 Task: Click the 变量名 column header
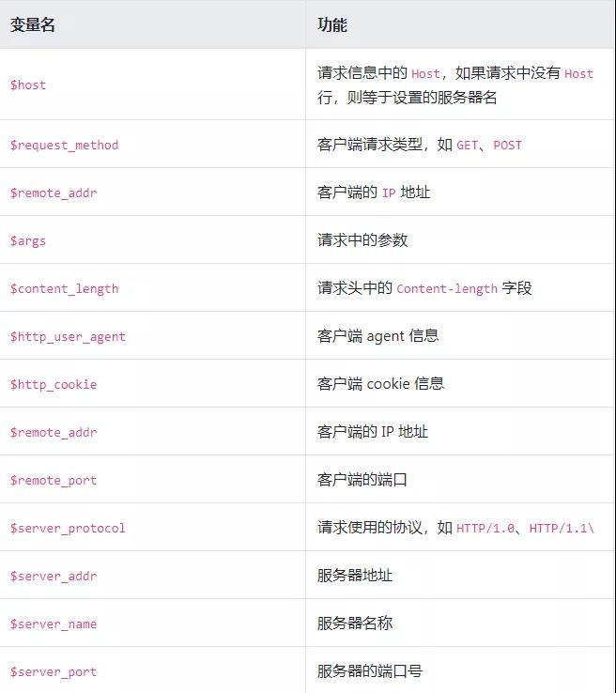point(33,25)
